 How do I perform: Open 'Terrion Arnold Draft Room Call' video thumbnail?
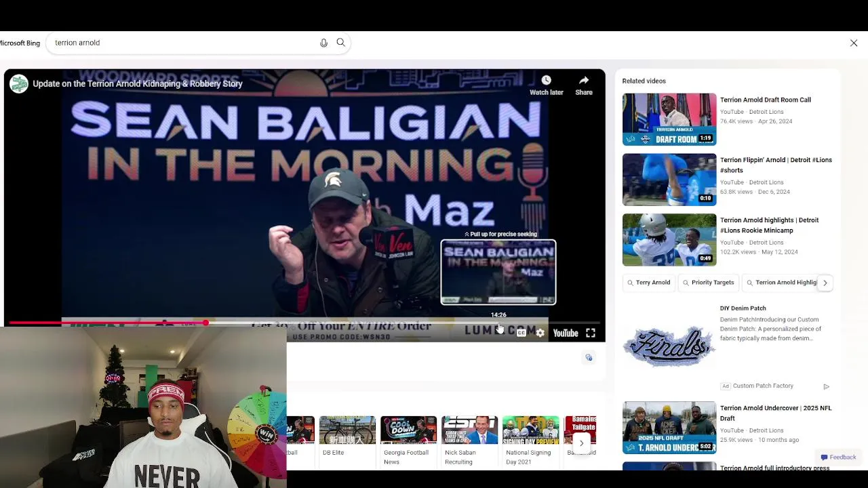coord(669,119)
